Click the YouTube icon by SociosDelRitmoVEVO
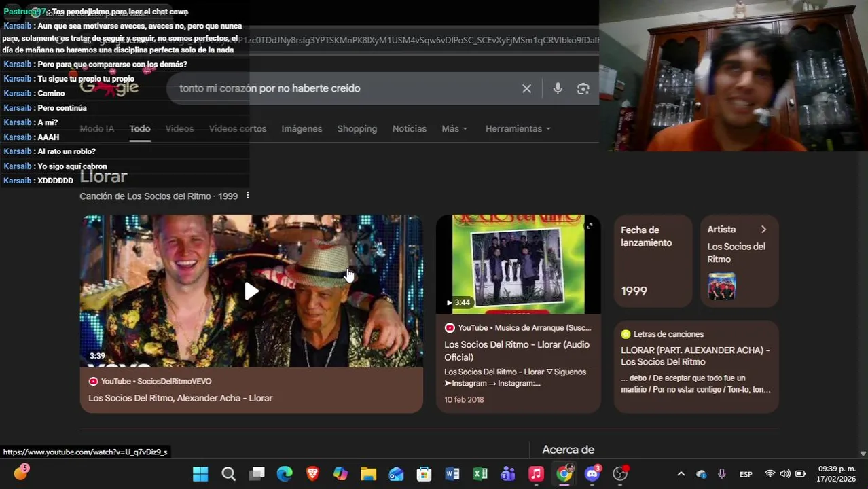 point(93,381)
